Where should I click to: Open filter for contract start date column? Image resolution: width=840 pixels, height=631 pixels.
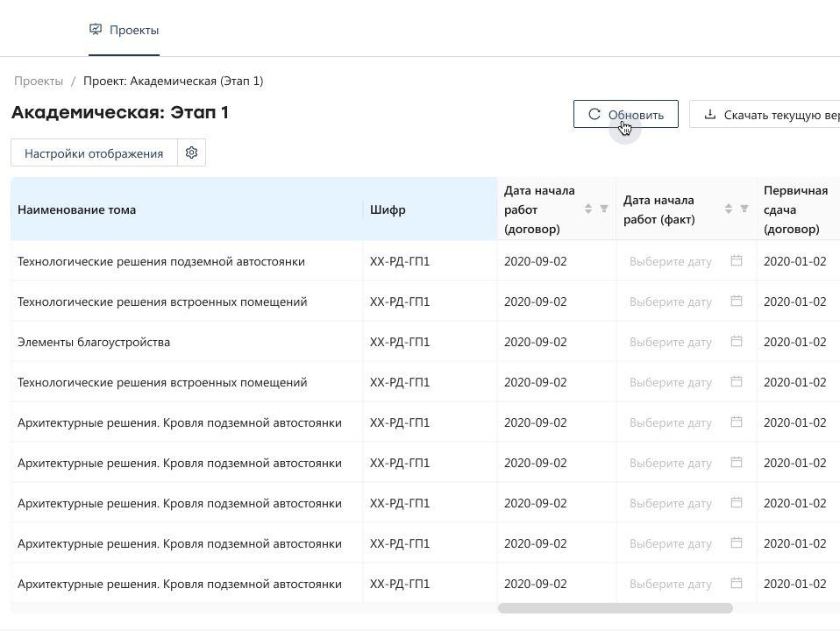point(603,209)
